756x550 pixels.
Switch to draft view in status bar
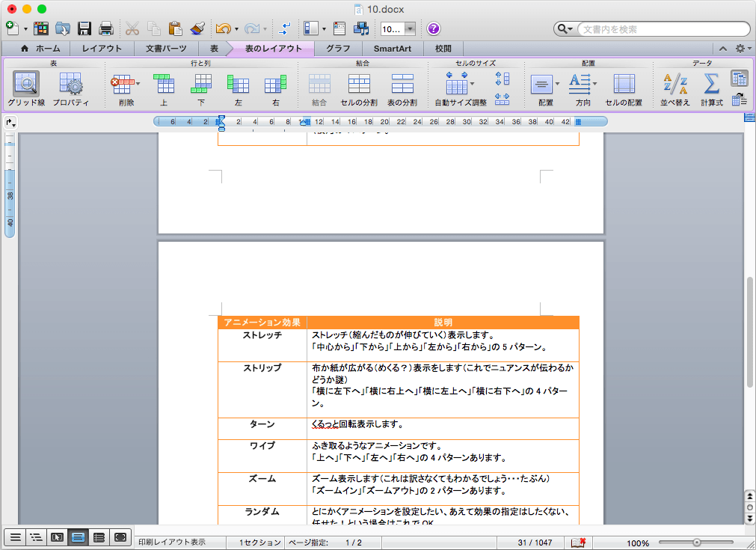pyautogui.click(x=13, y=537)
